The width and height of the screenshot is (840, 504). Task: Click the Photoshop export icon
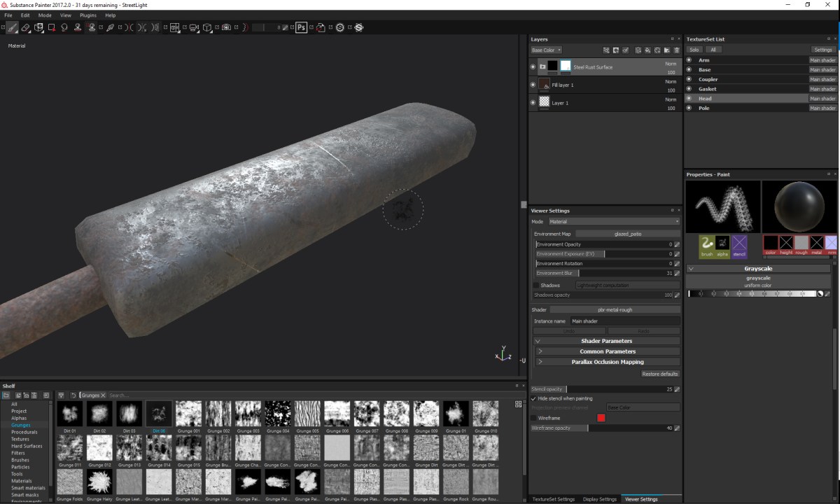click(301, 27)
